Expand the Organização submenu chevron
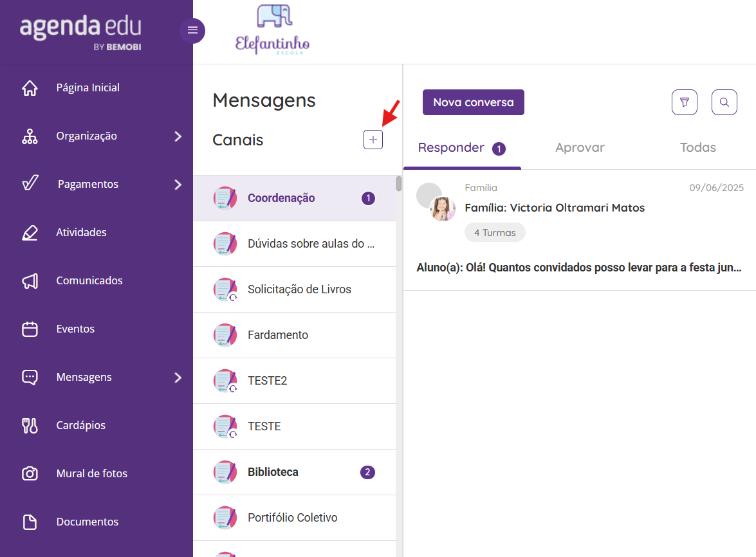This screenshot has width=756, height=557. 178,136
